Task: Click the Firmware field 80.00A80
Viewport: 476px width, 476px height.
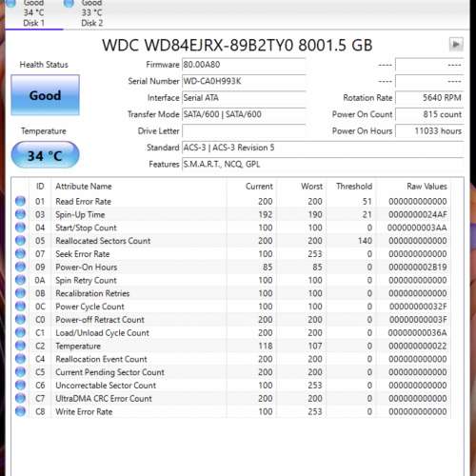Action: (x=244, y=65)
